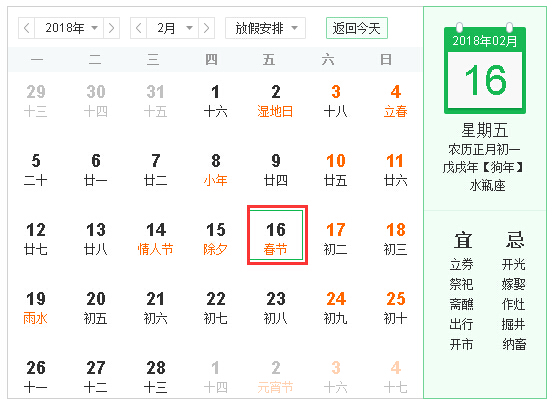Select February 15 除夕 date

[215, 239]
